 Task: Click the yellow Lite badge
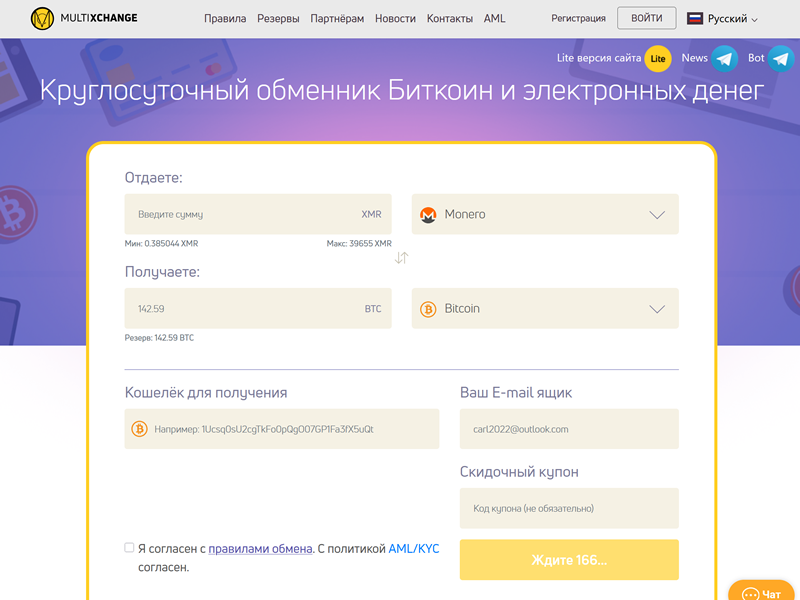(658, 58)
